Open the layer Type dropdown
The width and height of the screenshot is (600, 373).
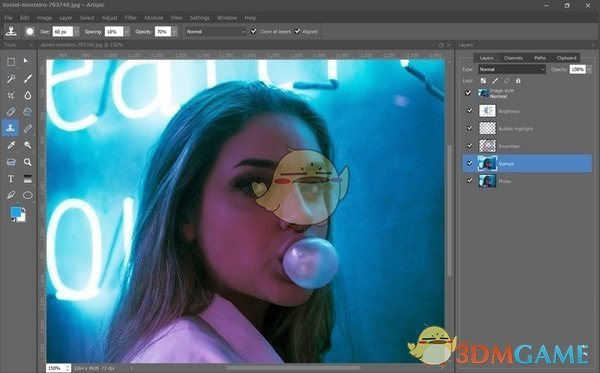click(x=512, y=69)
